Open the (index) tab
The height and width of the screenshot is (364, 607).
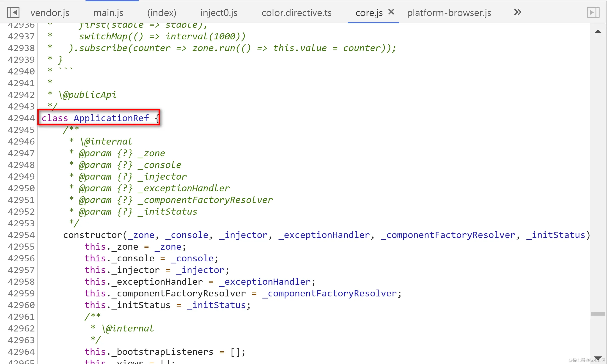point(162,13)
